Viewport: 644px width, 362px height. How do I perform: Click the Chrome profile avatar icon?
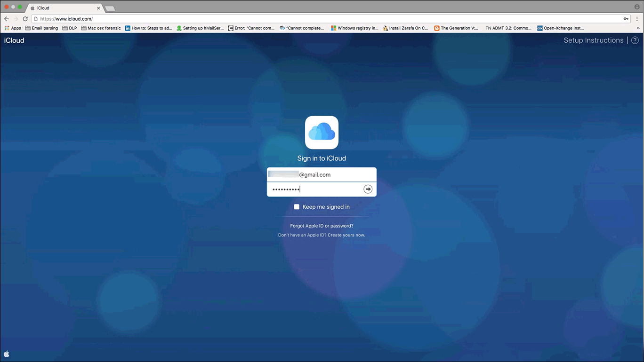point(637,7)
